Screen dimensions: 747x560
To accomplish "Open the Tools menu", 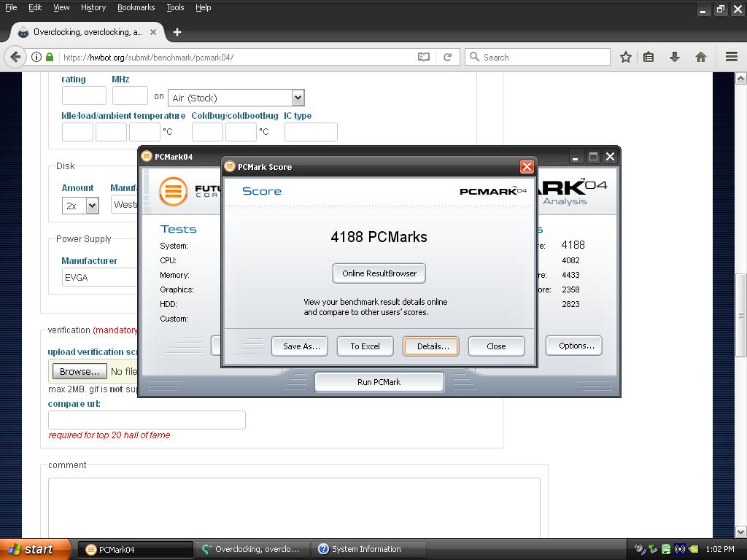I will [175, 7].
